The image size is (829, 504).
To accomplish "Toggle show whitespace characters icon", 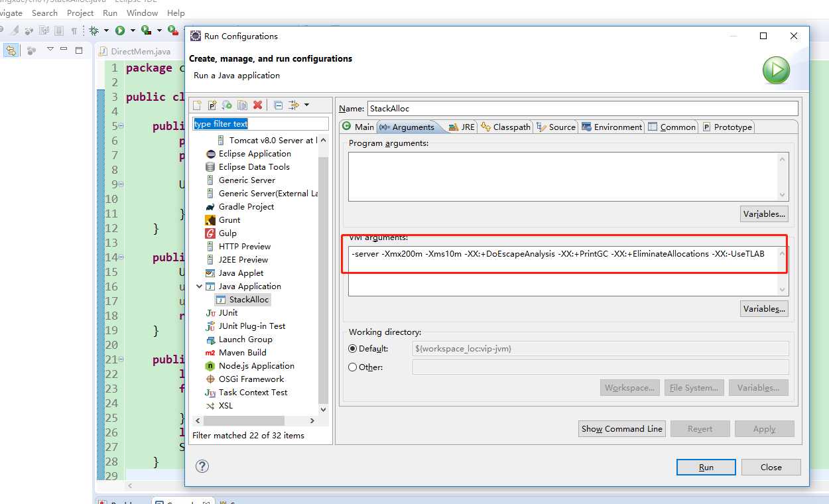I will coord(74,31).
